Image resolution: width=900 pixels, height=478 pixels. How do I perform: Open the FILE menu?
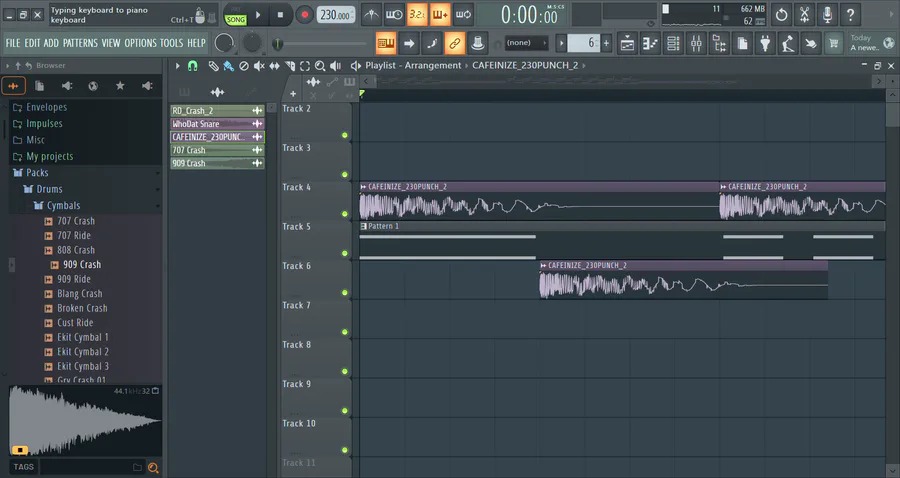tap(13, 43)
